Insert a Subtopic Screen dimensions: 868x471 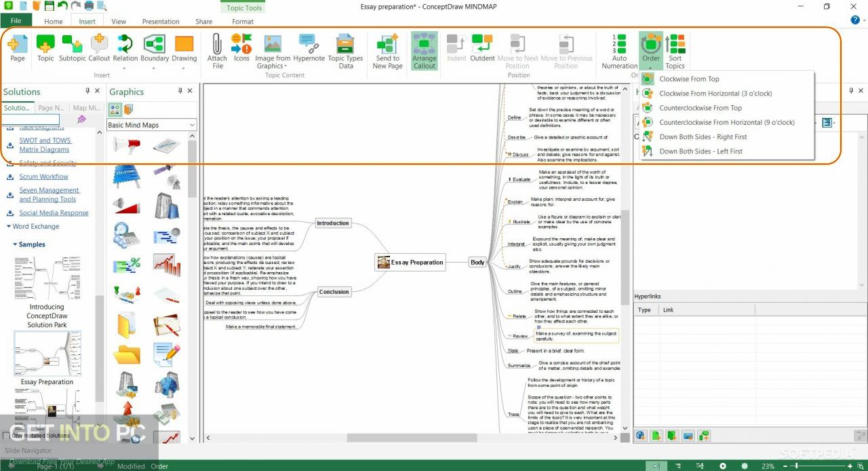tap(72, 48)
